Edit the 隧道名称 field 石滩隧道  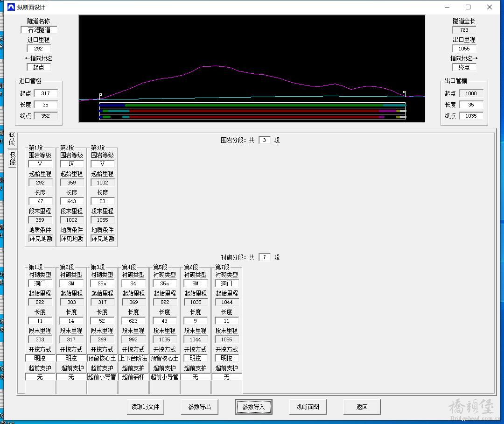coord(39,30)
